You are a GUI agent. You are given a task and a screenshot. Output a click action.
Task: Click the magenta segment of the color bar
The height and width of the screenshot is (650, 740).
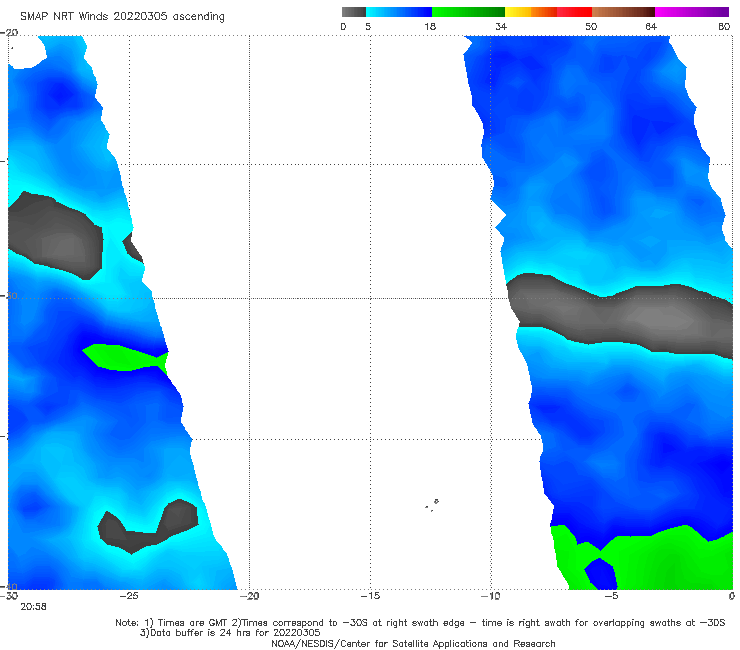tap(692, 12)
